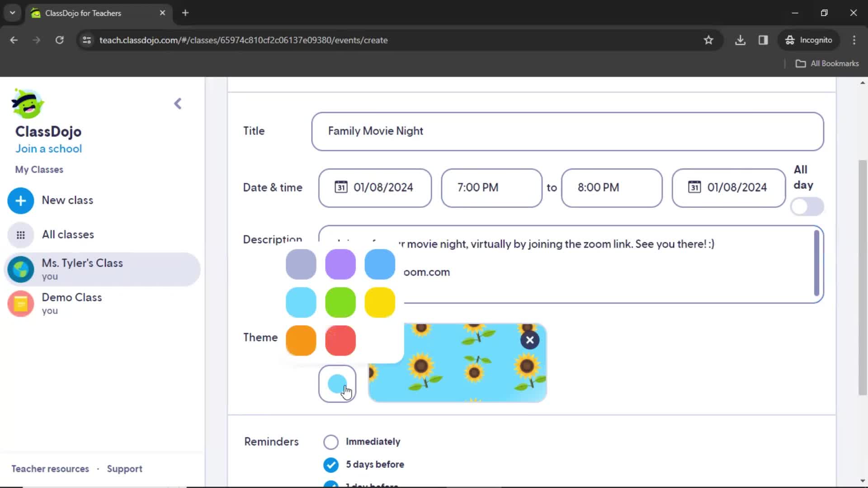The height and width of the screenshot is (488, 868).
Task: Open Support link
Action: pos(124,469)
